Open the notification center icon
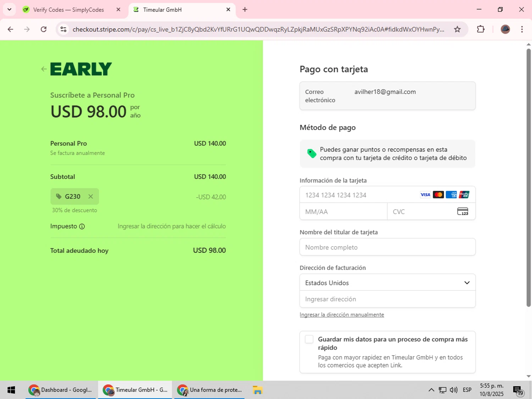Image resolution: width=532 pixels, height=399 pixels. 518,390
